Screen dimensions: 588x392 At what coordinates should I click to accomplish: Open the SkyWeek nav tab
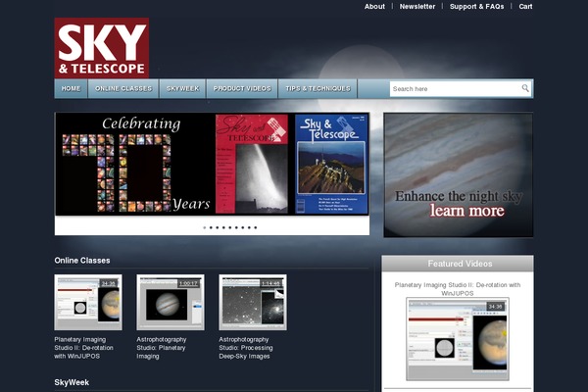182,88
